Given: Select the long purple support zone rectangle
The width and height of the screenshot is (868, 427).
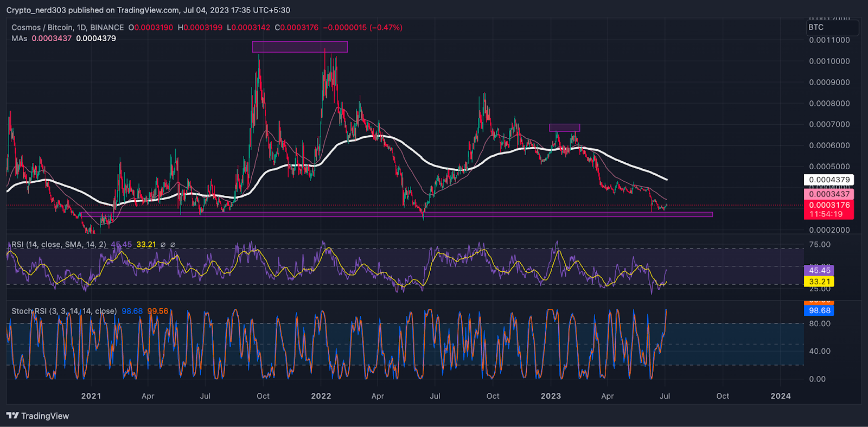Looking at the screenshot, I should pos(397,214).
